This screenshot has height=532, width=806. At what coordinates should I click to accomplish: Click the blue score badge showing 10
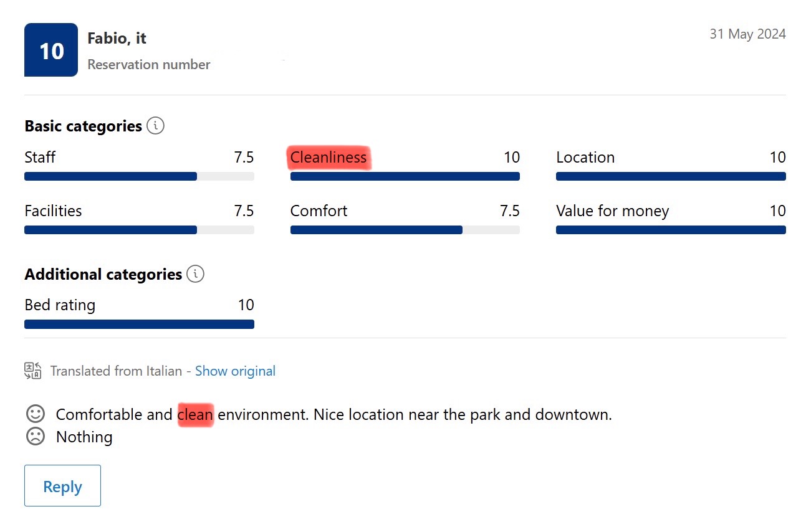click(51, 50)
